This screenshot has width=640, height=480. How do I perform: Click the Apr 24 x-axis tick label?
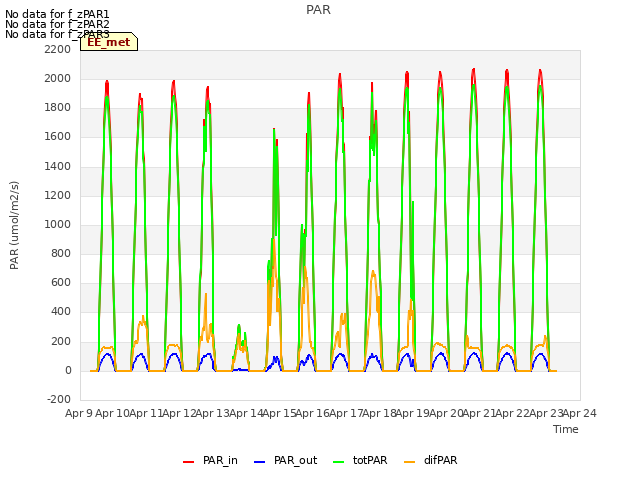pos(580,413)
